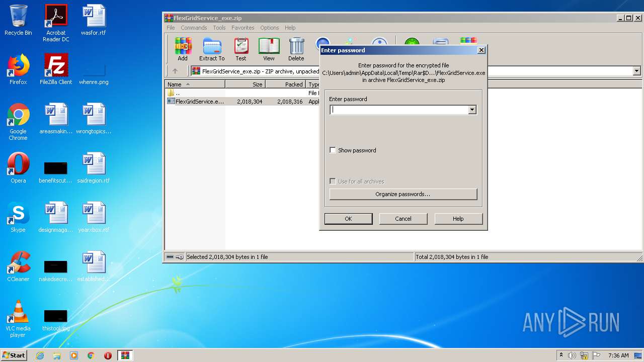The image size is (644, 362).
Task: Select the benefitscut... desktop file
Action: point(56,172)
